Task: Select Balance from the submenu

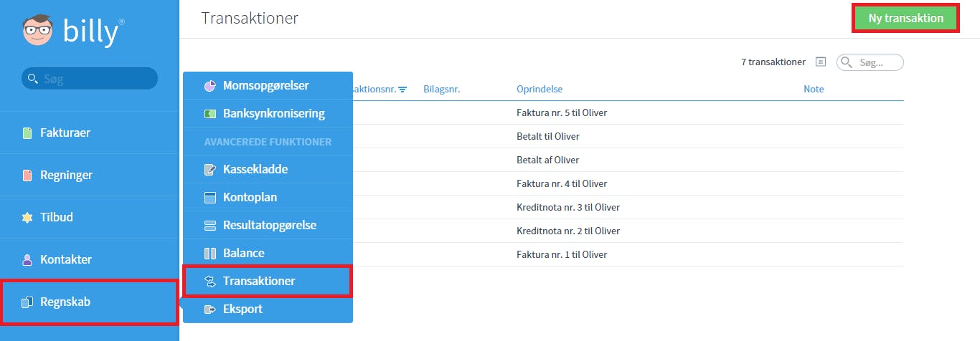Action: [268, 254]
